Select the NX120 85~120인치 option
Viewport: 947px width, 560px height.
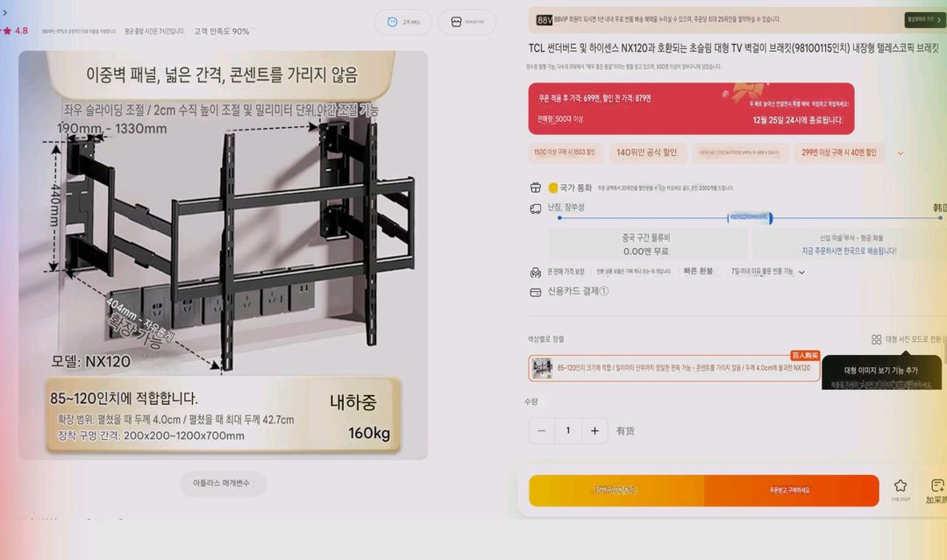coord(674,368)
